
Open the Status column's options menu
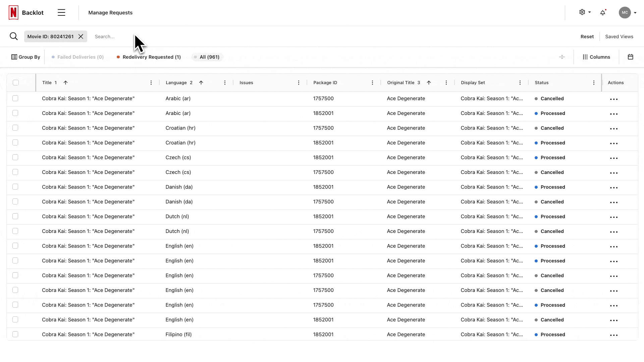[x=594, y=82]
